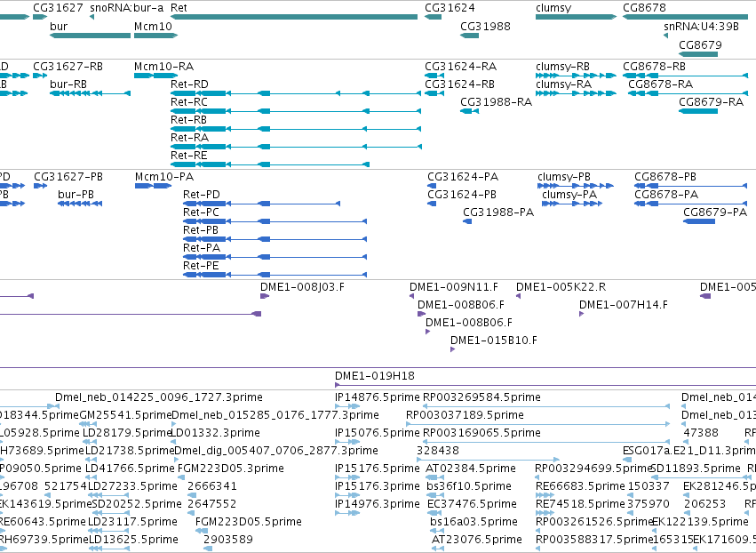This screenshot has height=553, width=756.
Task: Select the Ret-RA transcript label
Action: tap(189, 138)
